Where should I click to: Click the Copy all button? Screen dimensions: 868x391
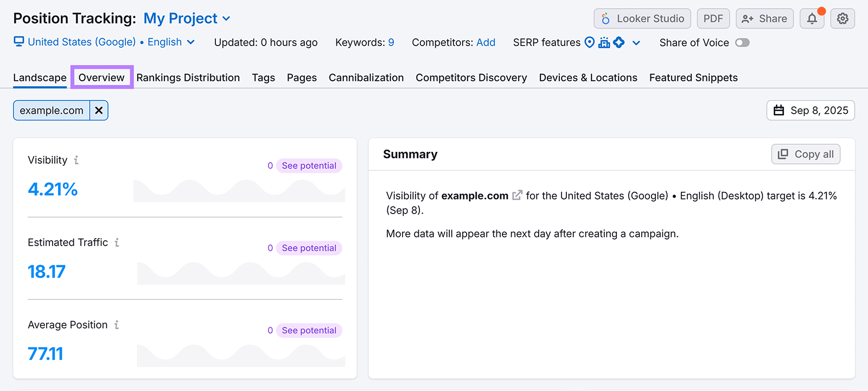point(806,154)
